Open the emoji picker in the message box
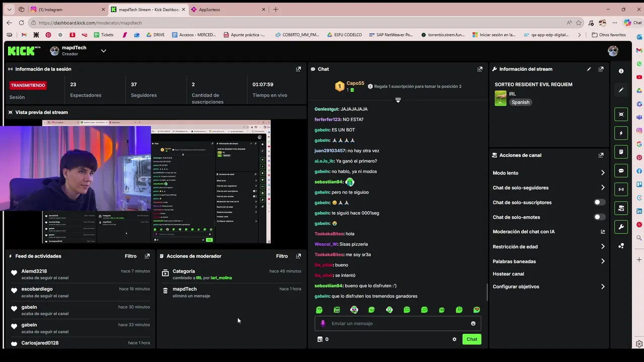The height and width of the screenshot is (362, 644). coord(473,323)
